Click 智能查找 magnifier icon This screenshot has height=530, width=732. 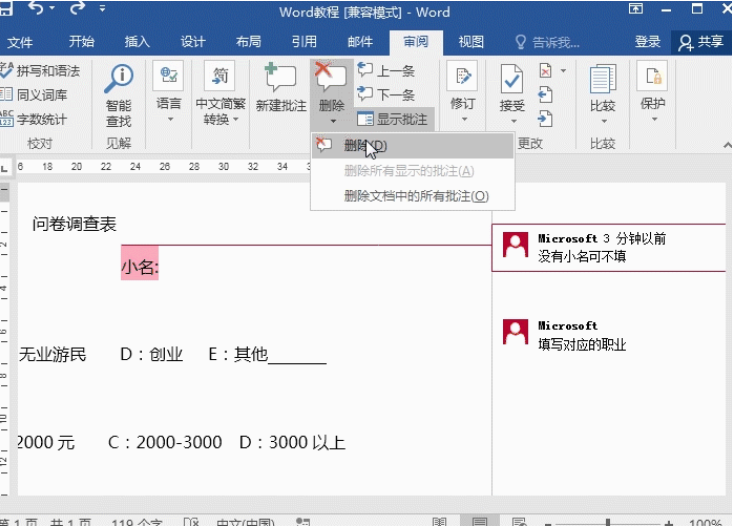pyautogui.click(x=119, y=78)
